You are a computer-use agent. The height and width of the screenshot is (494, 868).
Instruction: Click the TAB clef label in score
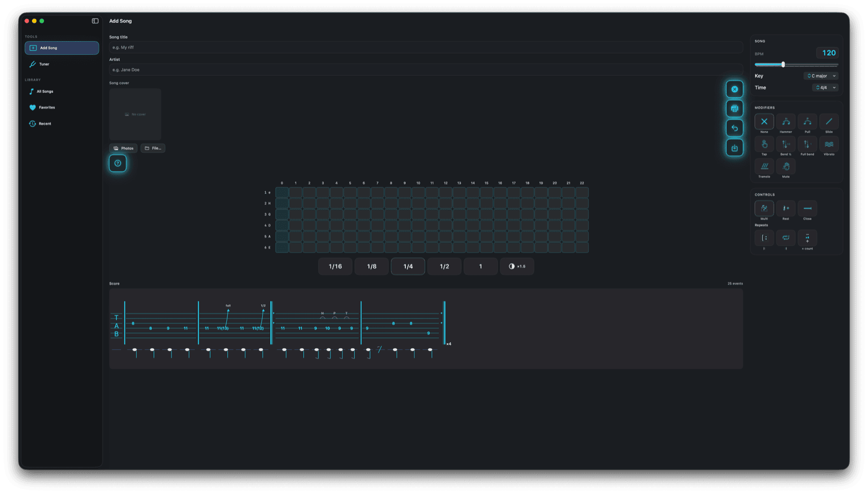pos(116,326)
